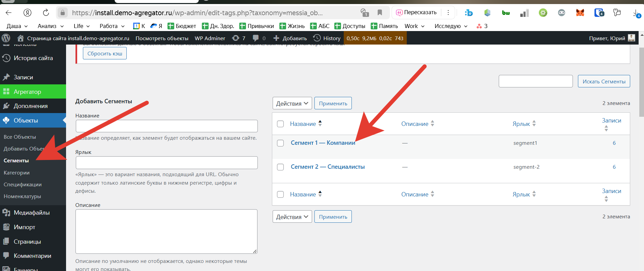644x271 pixels.
Task: Focus the Ярлык input field
Action: point(166,163)
